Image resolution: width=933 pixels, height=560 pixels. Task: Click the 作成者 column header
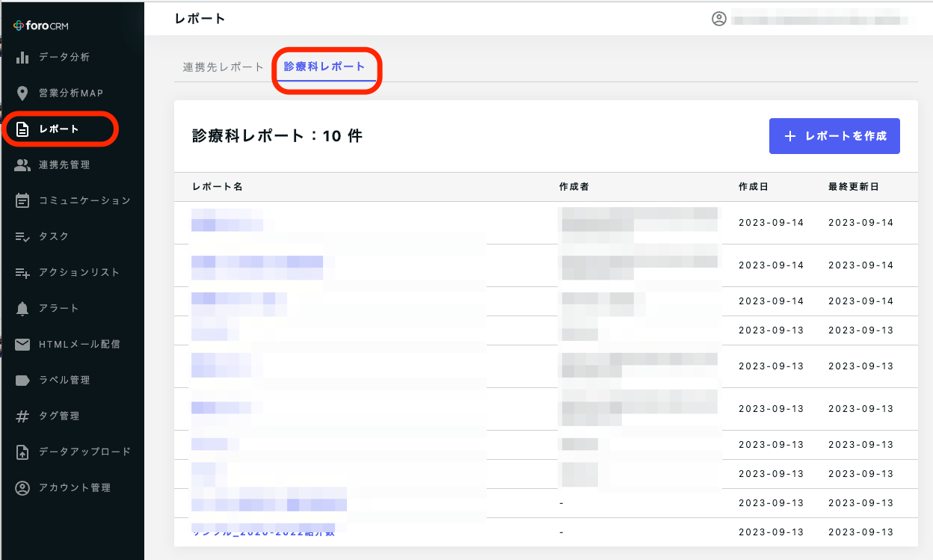574,187
